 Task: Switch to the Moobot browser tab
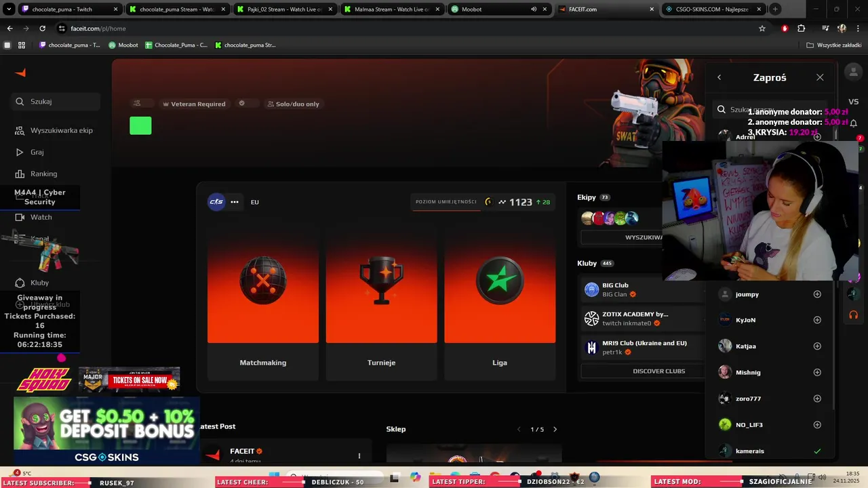[499, 9]
